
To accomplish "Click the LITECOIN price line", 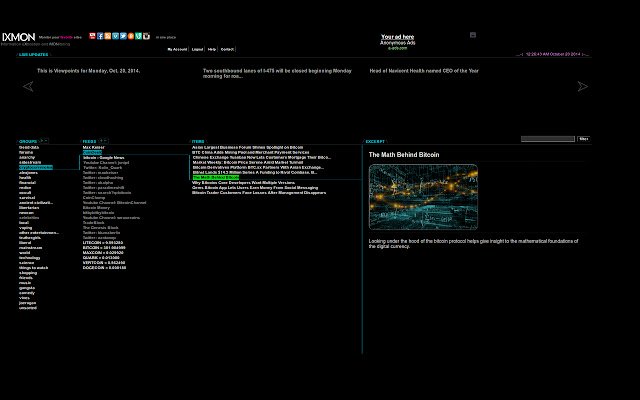I will pyautogui.click(x=103, y=243).
